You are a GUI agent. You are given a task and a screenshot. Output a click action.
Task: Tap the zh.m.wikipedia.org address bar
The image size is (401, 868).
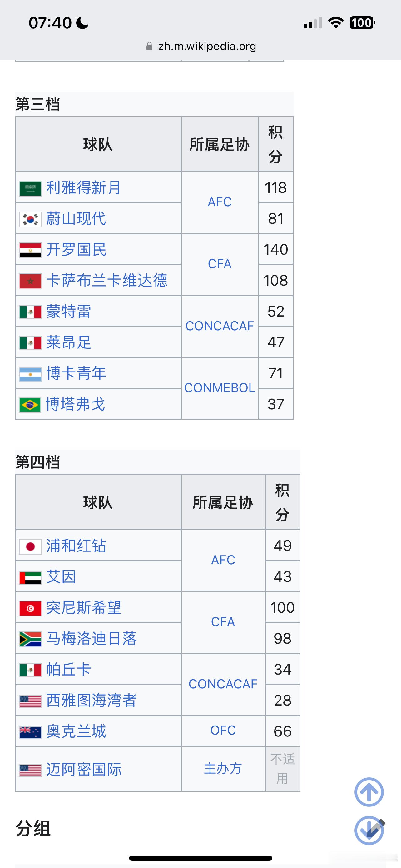pos(201,46)
